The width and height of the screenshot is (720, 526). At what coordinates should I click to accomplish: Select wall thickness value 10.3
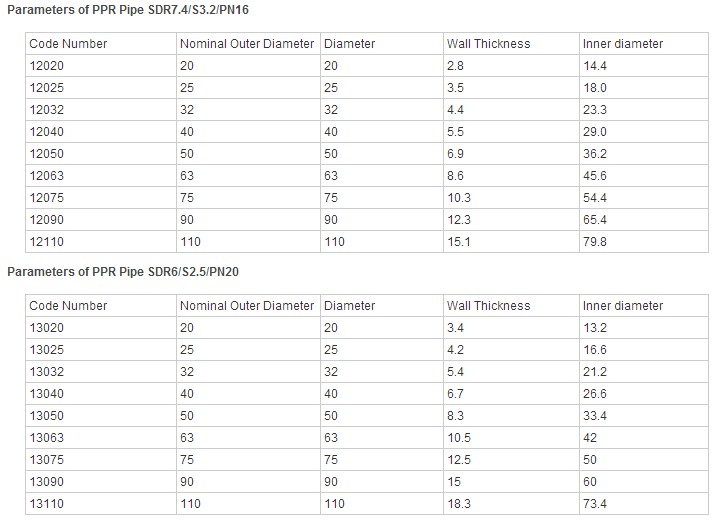pos(459,198)
